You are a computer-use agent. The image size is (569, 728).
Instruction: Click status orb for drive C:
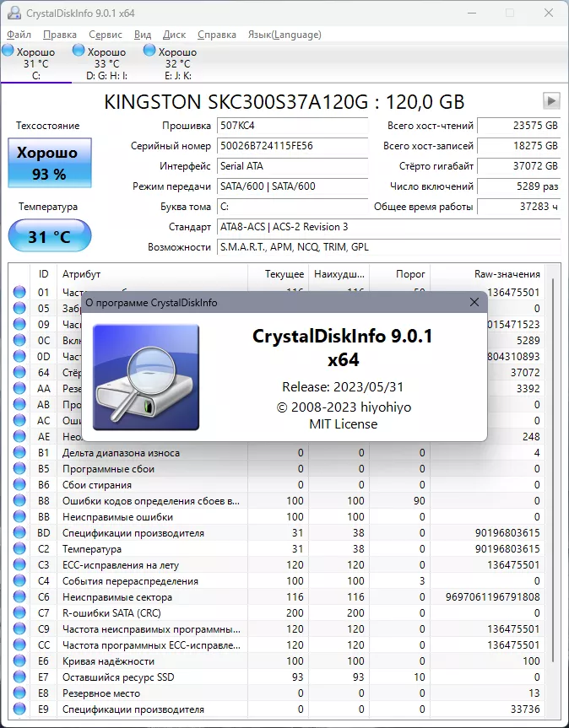click(x=8, y=51)
